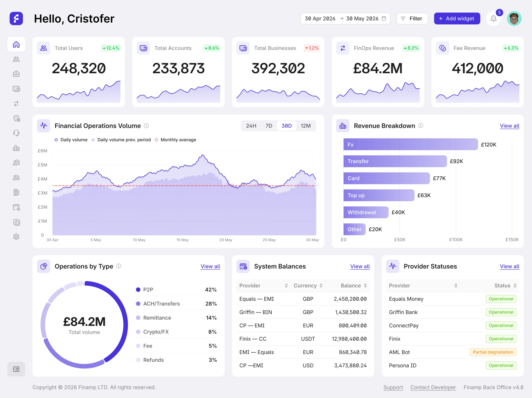Screen dimensions: 532x398
Task: Select the ACH/Transfers legend entry
Action: coord(176,304)
